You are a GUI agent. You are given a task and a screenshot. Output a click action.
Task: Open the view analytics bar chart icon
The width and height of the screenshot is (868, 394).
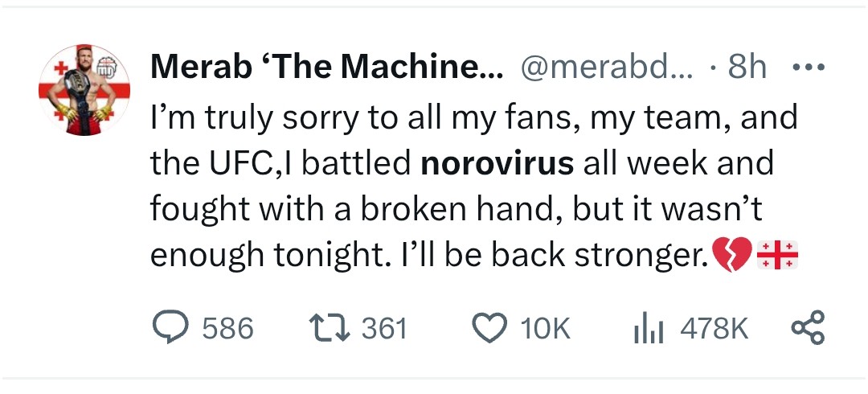(648, 328)
